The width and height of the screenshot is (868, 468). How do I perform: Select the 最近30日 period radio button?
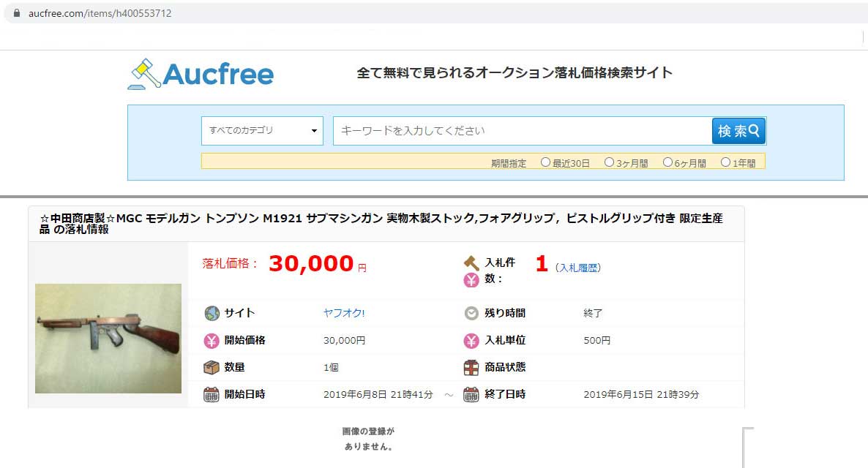click(545, 162)
